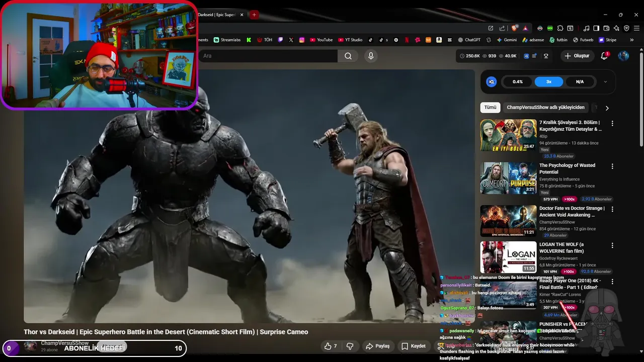Open the Futweb bookmark
This screenshot has width=644, height=362.
coord(583,40)
